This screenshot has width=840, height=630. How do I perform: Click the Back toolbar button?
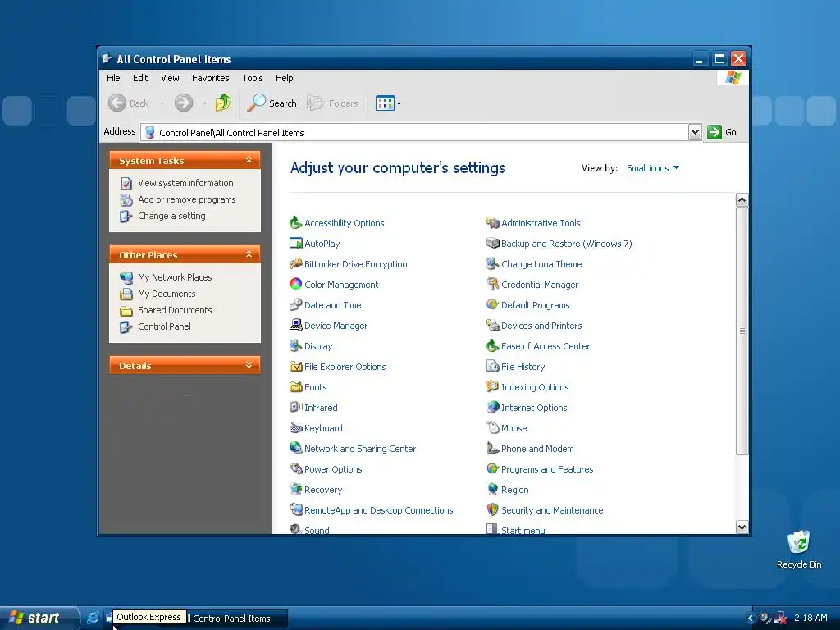[x=129, y=103]
